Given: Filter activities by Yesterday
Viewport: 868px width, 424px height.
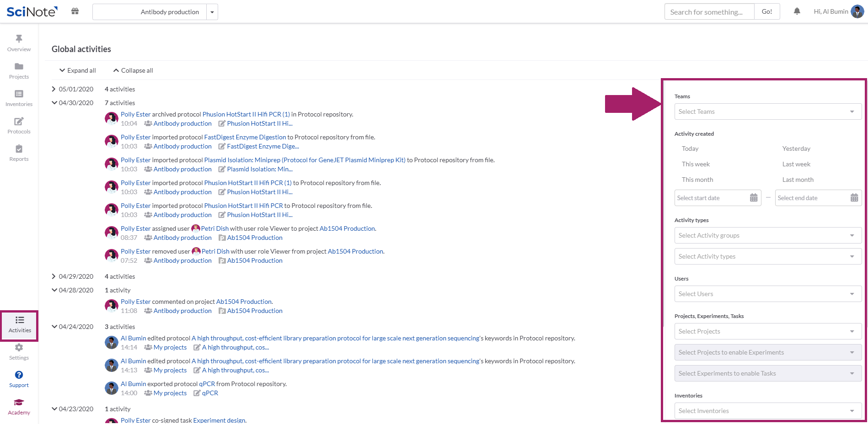Looking at the screenshot, I should (796, 148).
